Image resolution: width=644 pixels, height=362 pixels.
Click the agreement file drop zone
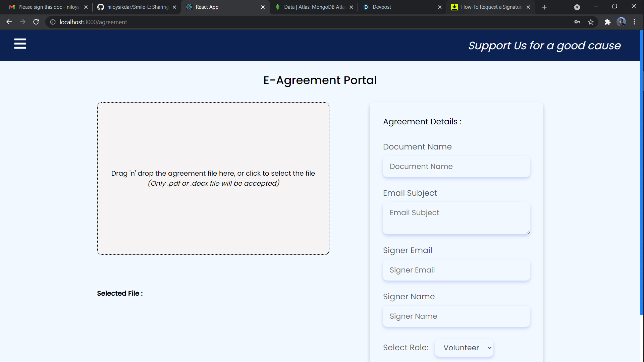tap(213, 178)
